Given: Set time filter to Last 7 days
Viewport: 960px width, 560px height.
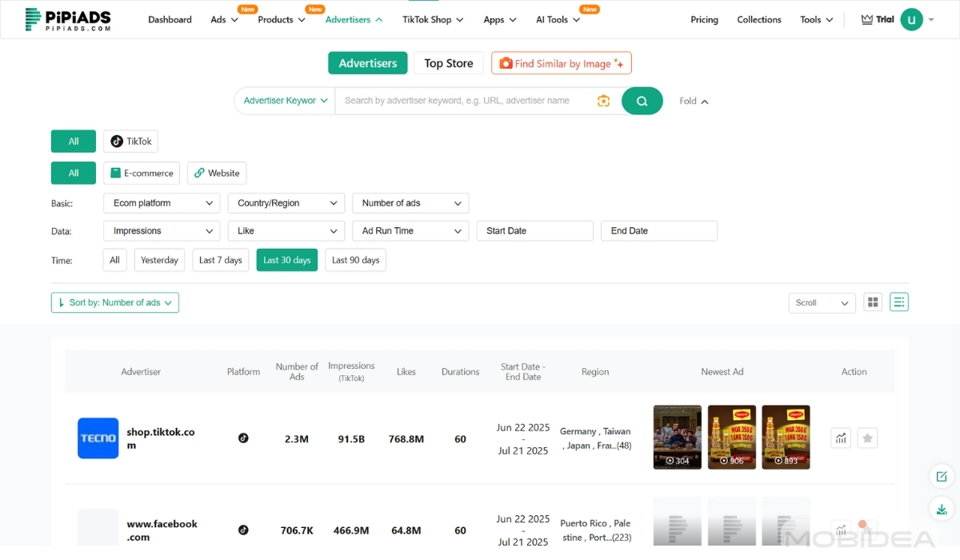Looking at the screenshot, I should coord(220,260).
